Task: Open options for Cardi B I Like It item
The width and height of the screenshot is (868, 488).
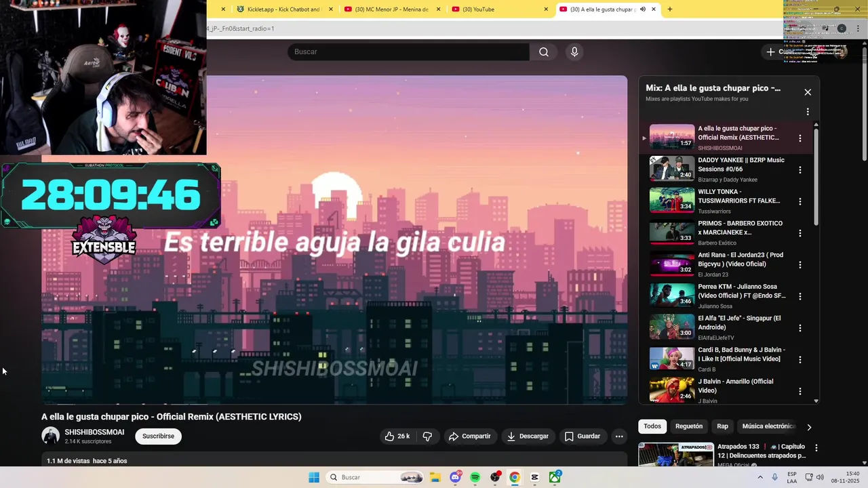Action: pos(800,360)
